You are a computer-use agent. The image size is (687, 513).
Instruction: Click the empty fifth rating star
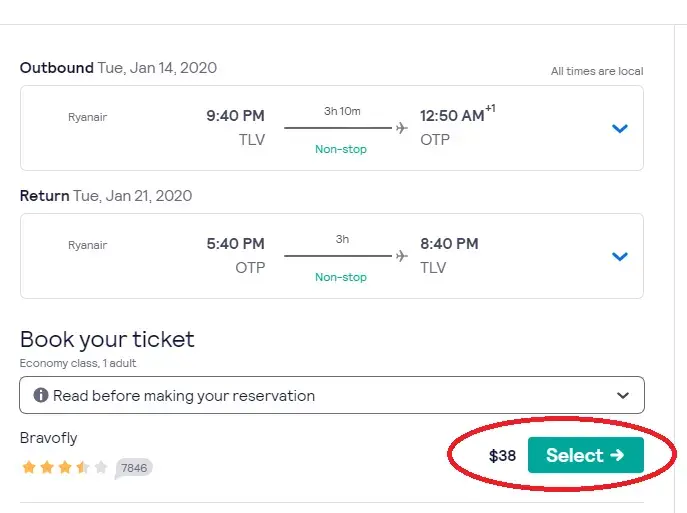point(101,467)
